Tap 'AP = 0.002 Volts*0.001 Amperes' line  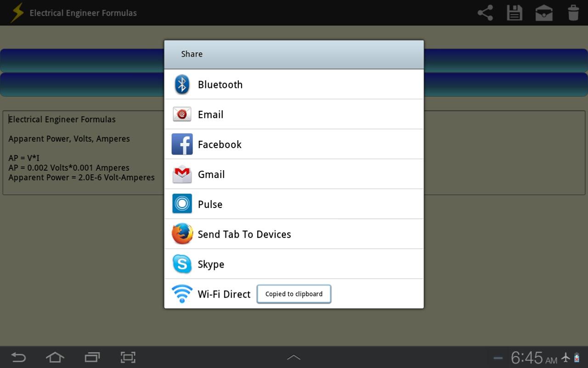click(69, 167)
